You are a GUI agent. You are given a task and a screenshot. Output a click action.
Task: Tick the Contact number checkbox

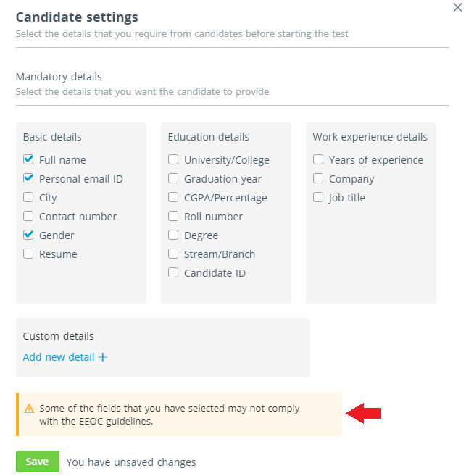click(x=28, y=216)
